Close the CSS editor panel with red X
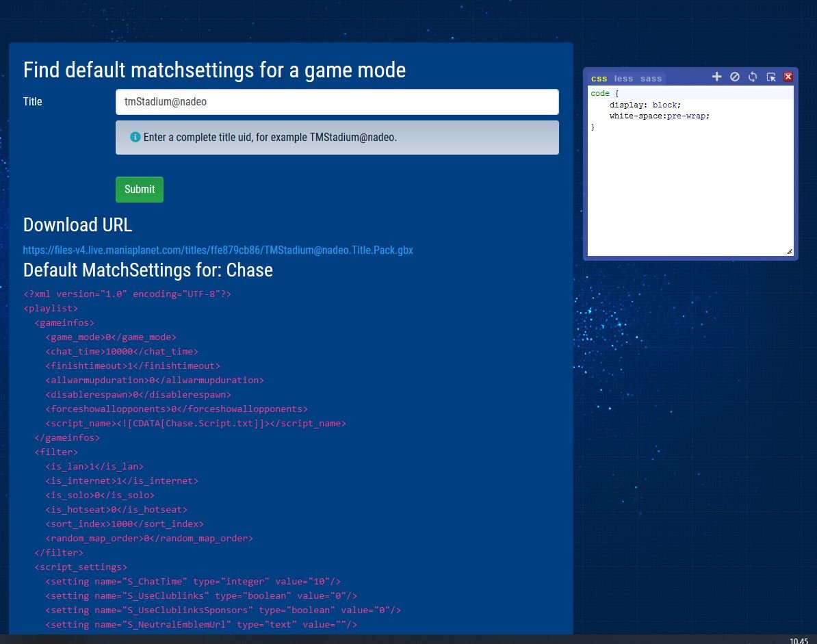Image resolution: width=817 pixels, height=644 pixels. click(788, 77)
